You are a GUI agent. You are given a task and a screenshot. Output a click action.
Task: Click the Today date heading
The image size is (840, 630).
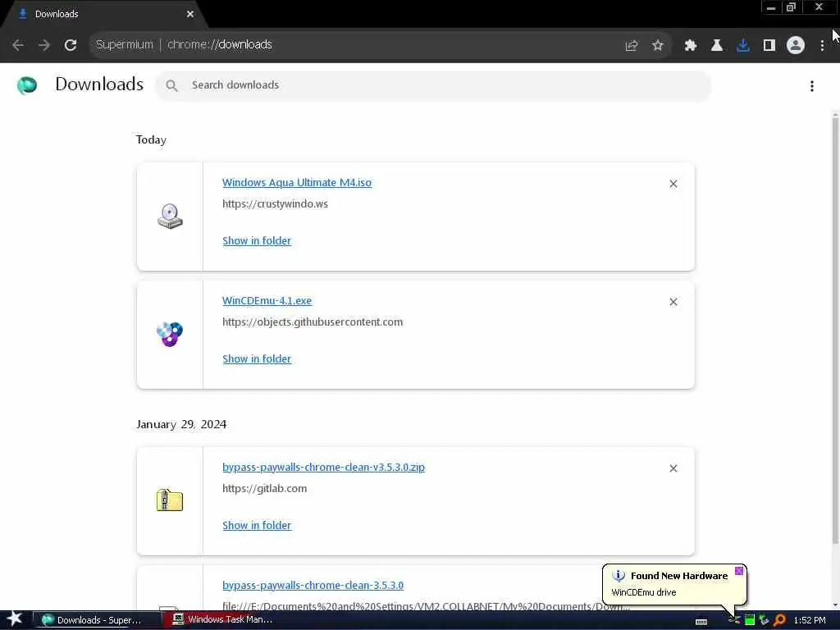pyautogui.click(x=151, y=139)
